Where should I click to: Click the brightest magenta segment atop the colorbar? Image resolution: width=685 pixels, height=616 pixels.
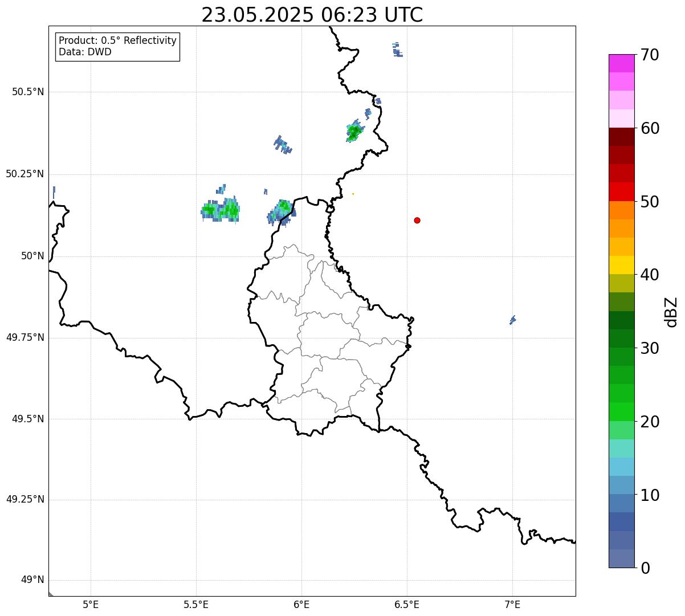point(622,63)
